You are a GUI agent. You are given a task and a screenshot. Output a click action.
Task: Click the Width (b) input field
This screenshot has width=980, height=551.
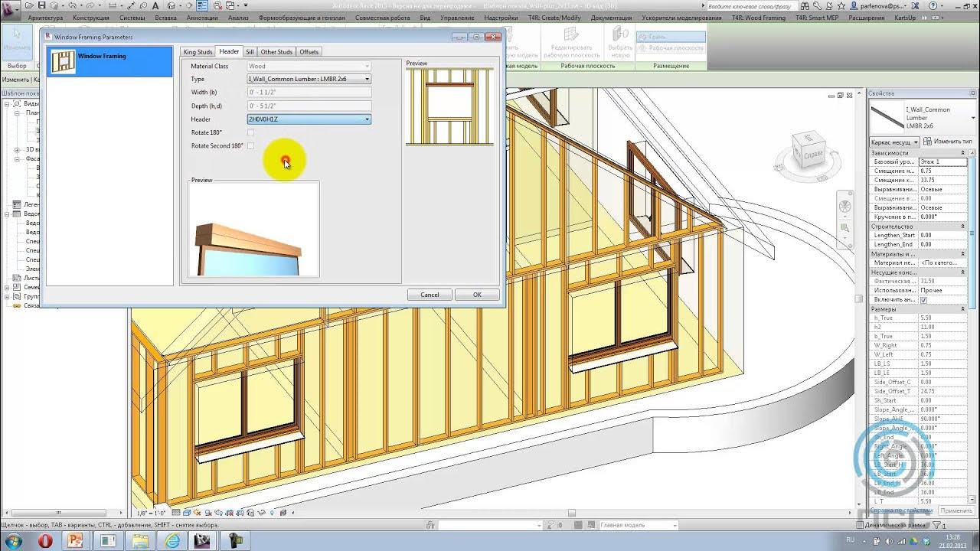click(309, 93)
